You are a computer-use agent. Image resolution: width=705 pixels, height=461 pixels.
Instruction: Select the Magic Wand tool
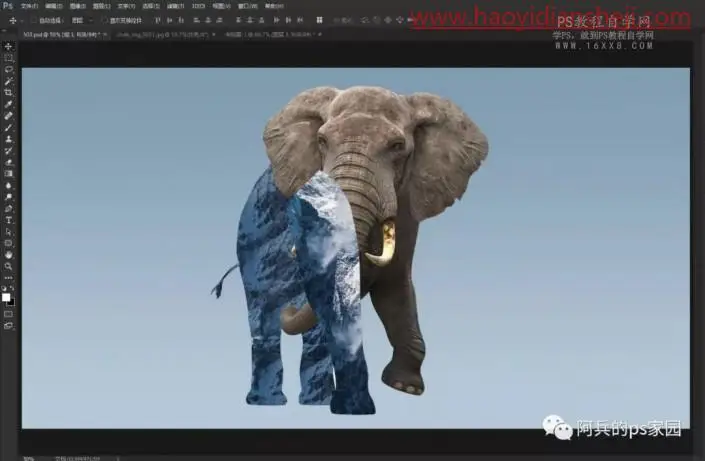pos(8,81)
